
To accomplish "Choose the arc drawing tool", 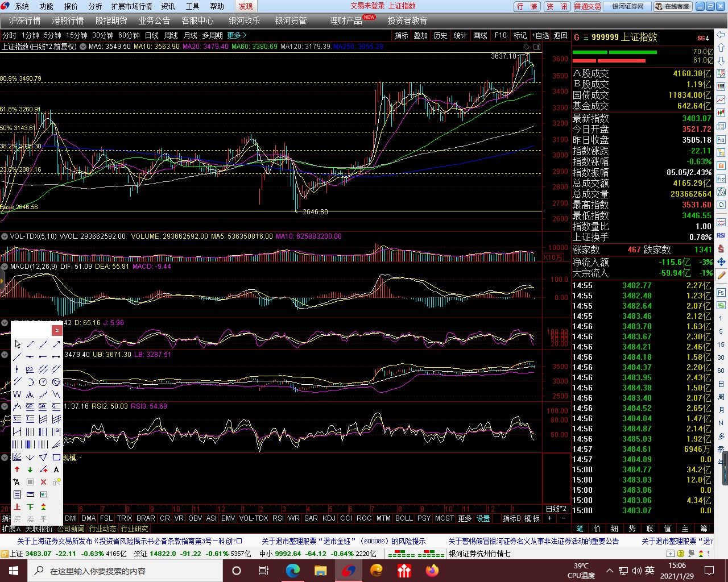I will coord(30,382).
